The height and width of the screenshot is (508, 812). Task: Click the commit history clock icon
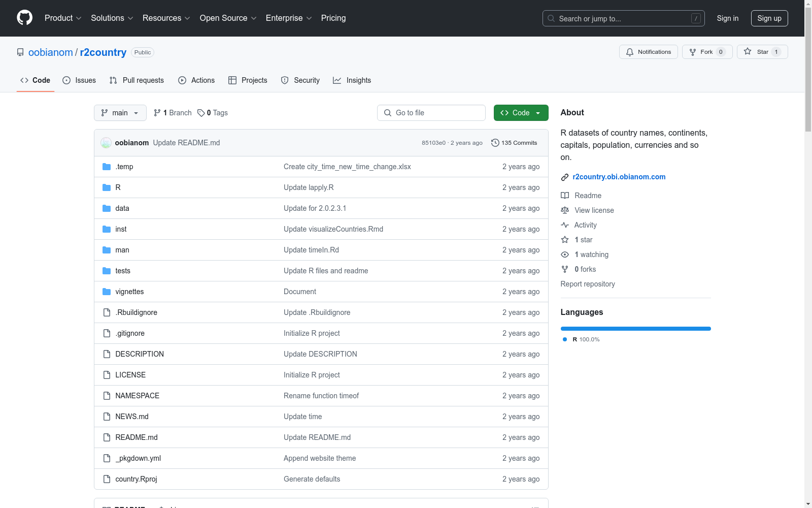(495, 143)
